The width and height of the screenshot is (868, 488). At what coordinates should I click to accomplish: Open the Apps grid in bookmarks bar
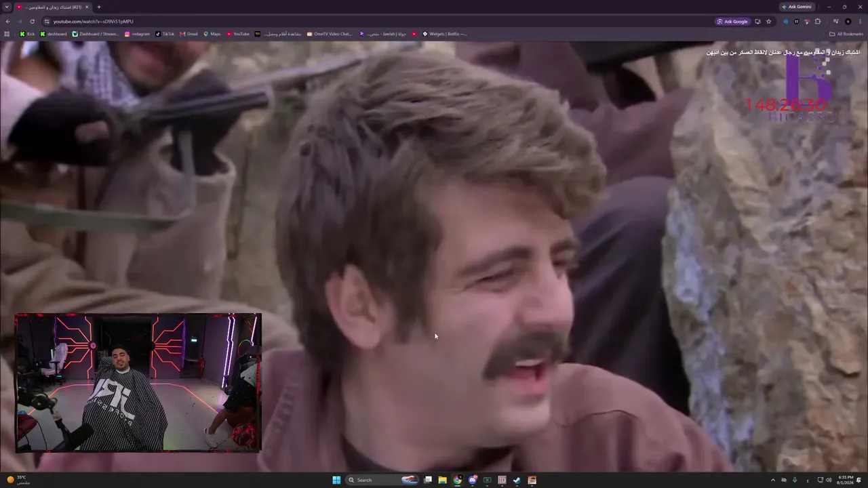[7, 34]
